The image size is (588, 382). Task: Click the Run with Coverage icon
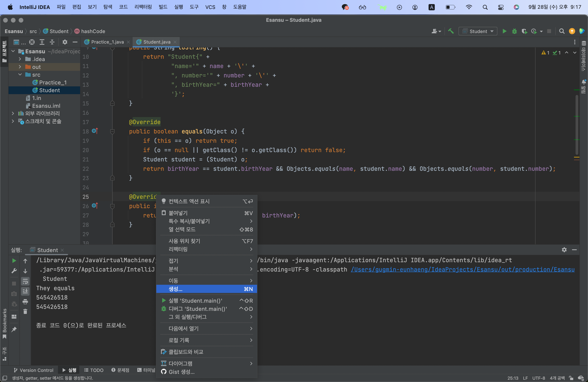tap(524, 31)
